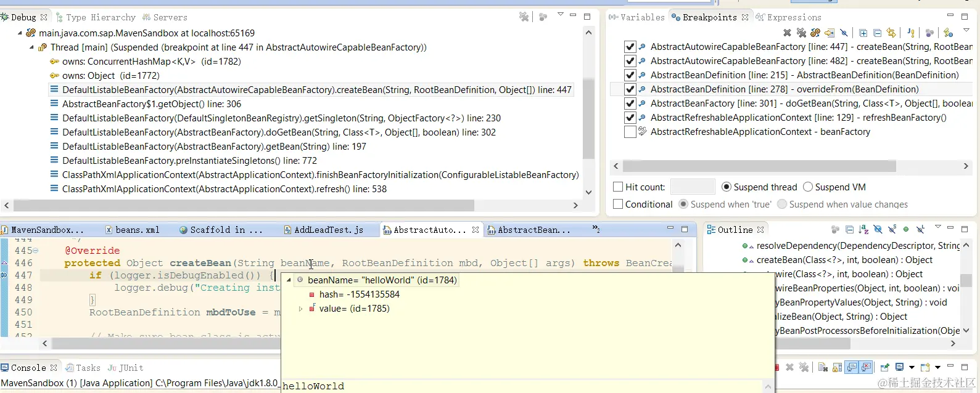Hide static members in Outline
980x393 pixels.
point(892,229)
